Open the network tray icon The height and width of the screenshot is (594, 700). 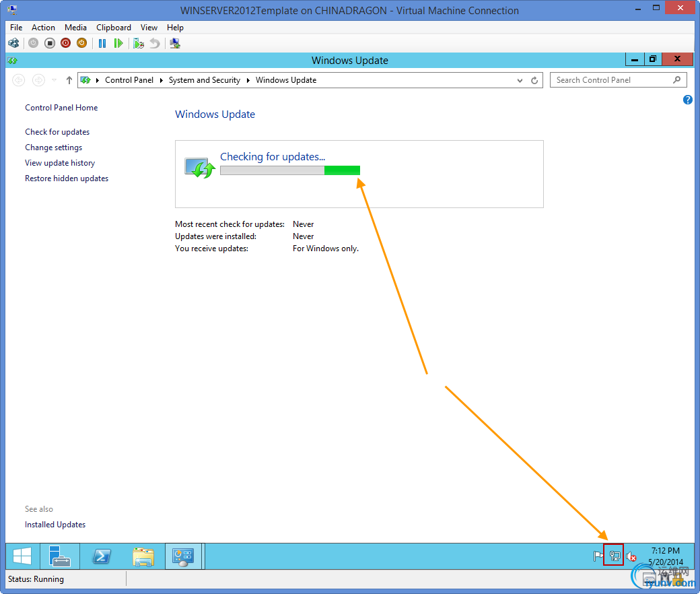coord(615,556)
